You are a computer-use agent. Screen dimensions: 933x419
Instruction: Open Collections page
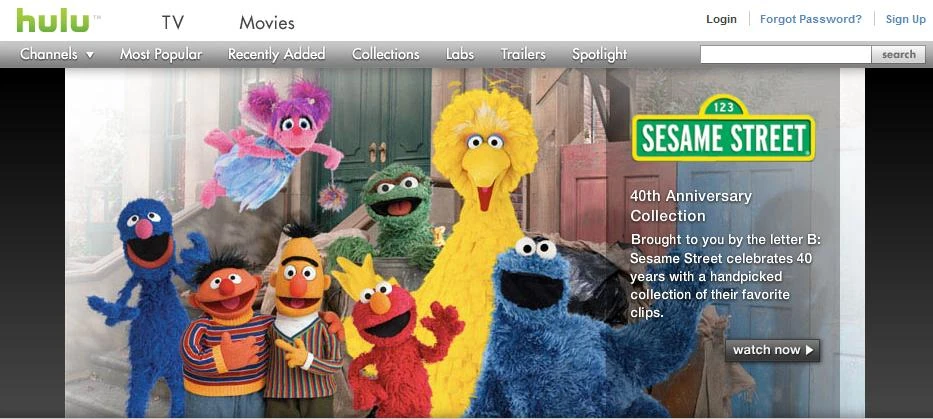386,54
